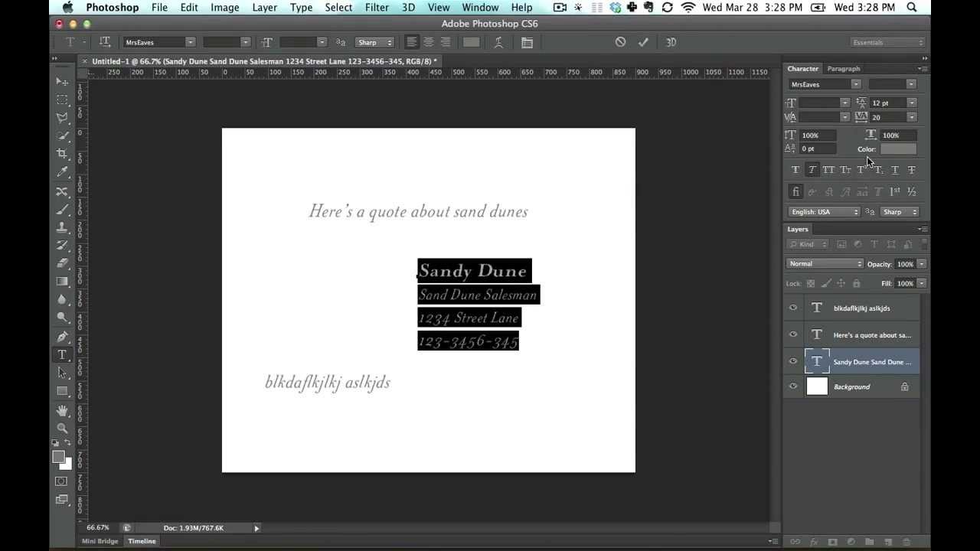
Task: Open the Select menu
Action: coord(338,8)
